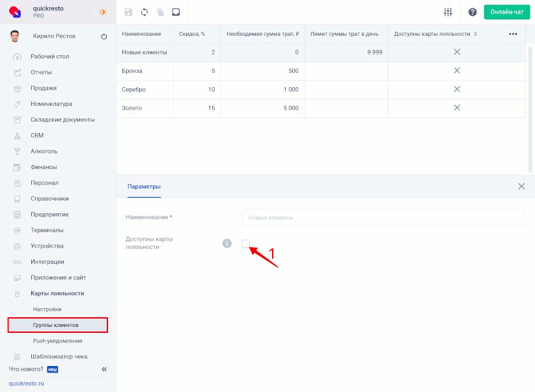Close the Параметры panel

click(521, 187)
